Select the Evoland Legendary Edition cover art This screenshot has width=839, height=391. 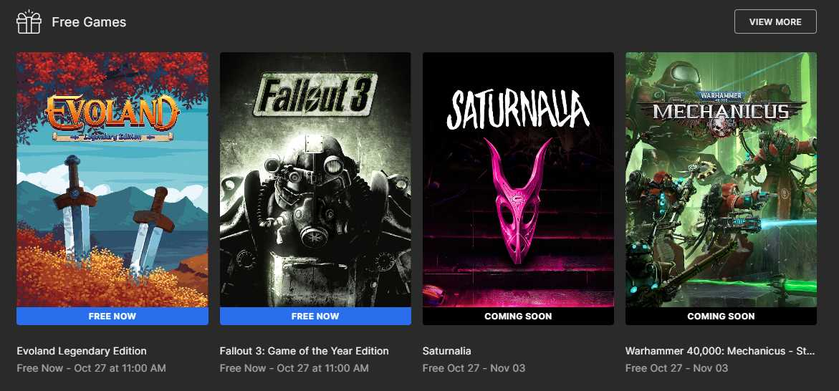coord(112,179)
